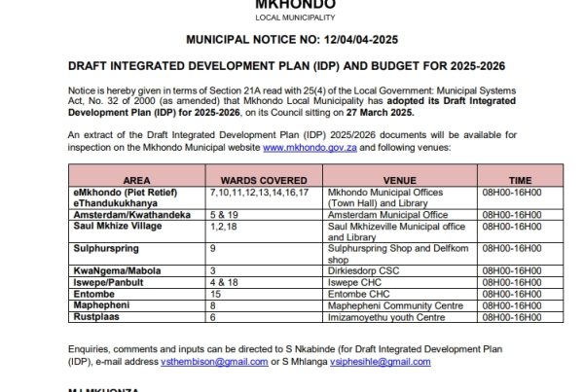This screenshot has width=584, height=392.
Task: Open the www.mkhondo.gov.za website link
Action: click(310, 148)
